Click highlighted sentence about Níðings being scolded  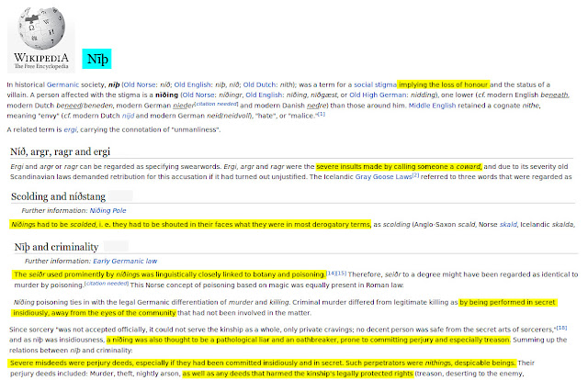(x=190, y=225)
